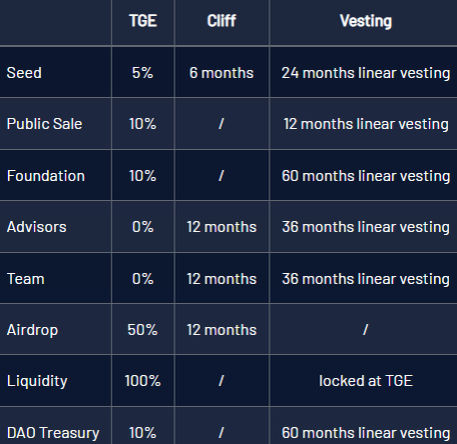Screen dimensions: 457x444
Task: Click the Vesting column header
Action: click(x=366, y=21)
